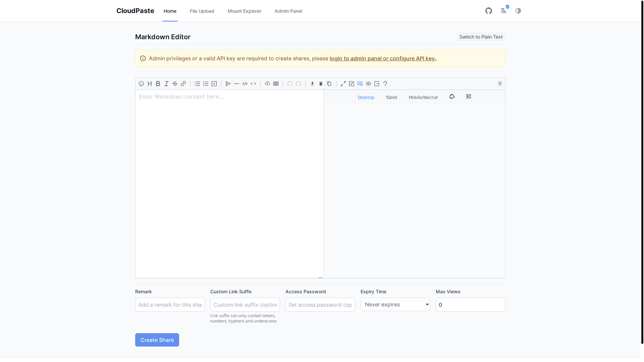Toggle bold formatting in the editor
This screenshot has width=644, height=362.
[x=158, y=84]
